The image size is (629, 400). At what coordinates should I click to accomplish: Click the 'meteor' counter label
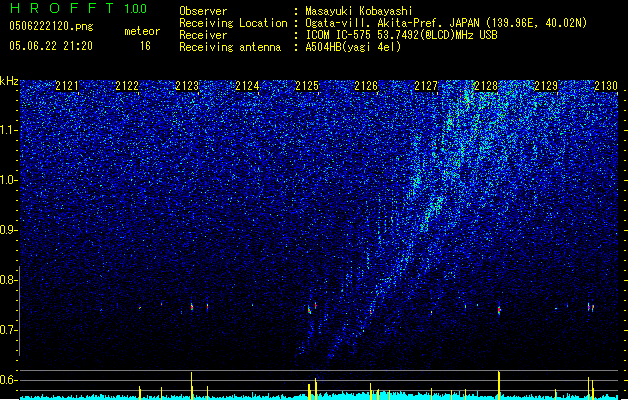pyautogui.click(x=142, y=31)
